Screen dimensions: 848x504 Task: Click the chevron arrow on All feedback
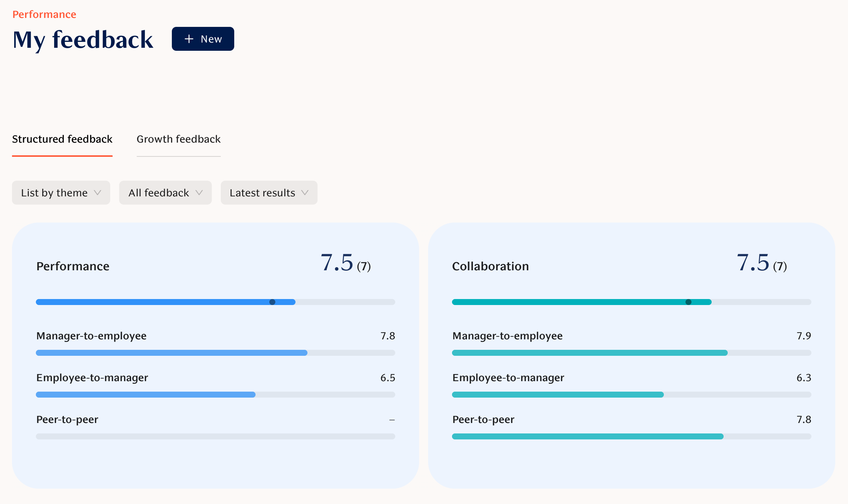coord(199,193)
